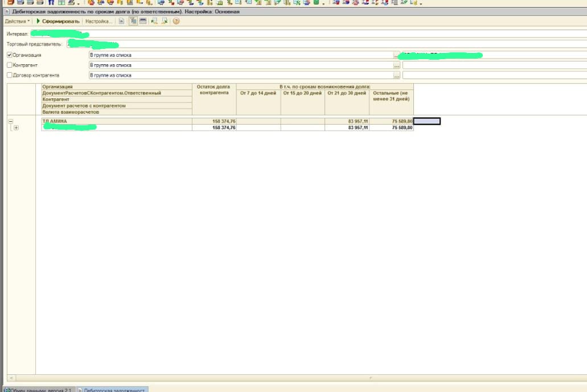Enable the Договор контрагента filter checkbox
Viewport: 587px width, 392px height.
click(x=9, y=75)
